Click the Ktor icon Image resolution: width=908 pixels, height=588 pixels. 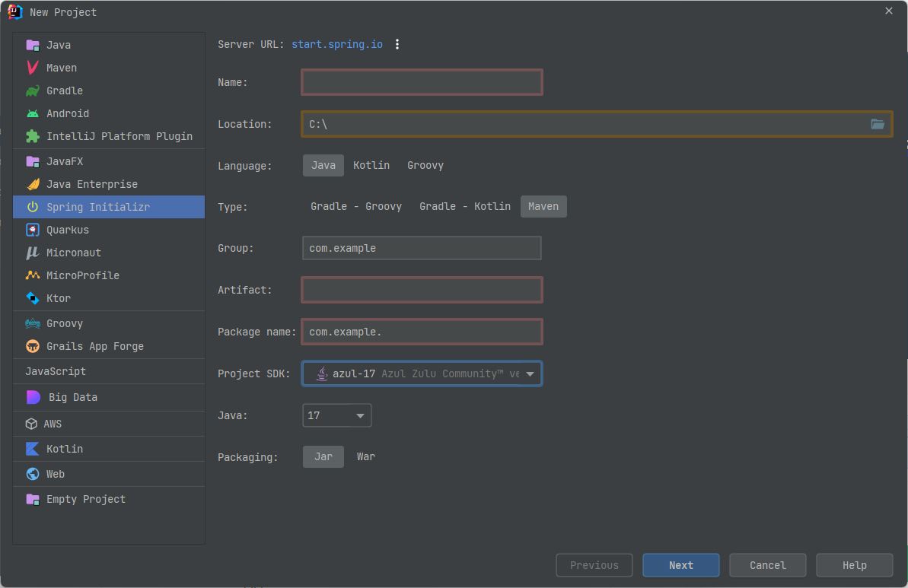[33, 299]
